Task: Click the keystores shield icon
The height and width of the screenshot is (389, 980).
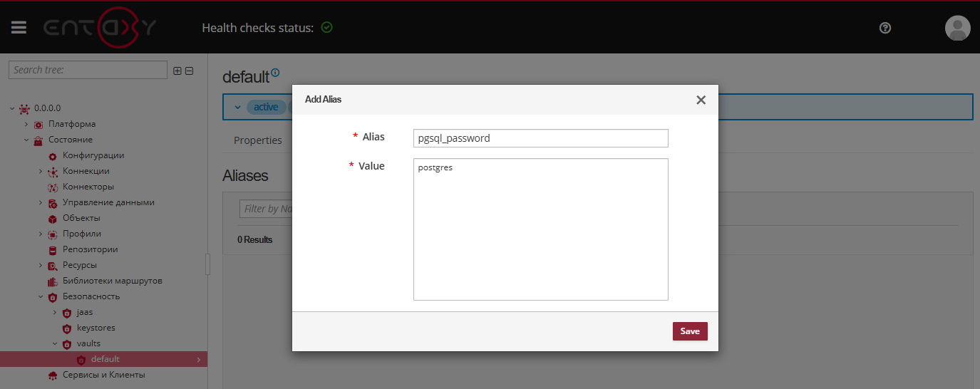Action: click(67, 328)
